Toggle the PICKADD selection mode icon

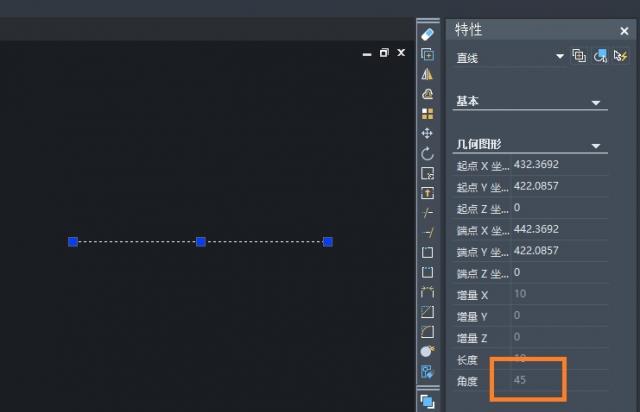tap(579, 56)
